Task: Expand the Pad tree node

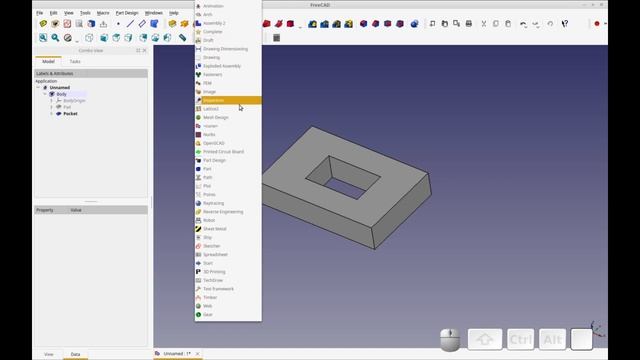Action: coord(51,107)
